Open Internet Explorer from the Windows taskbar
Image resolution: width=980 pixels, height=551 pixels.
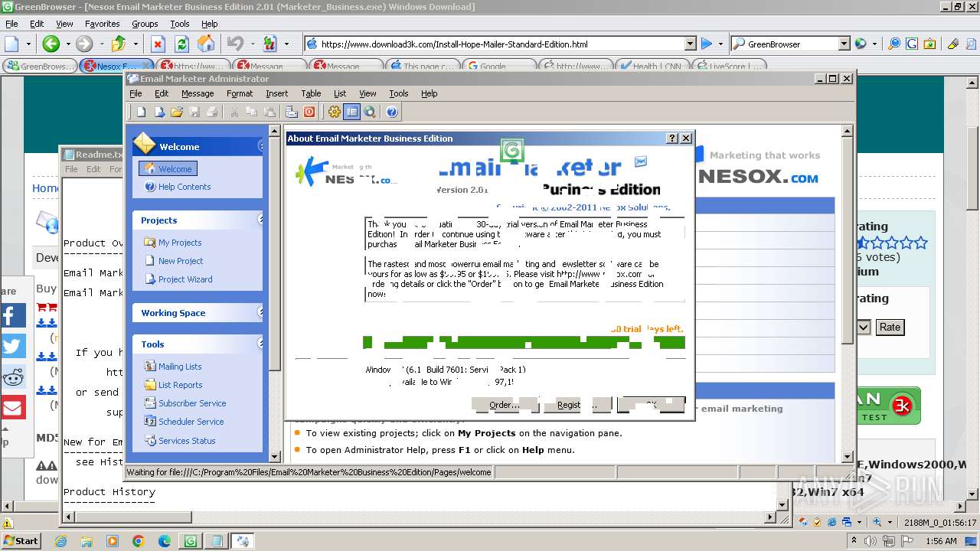click(x=60, y=541)
